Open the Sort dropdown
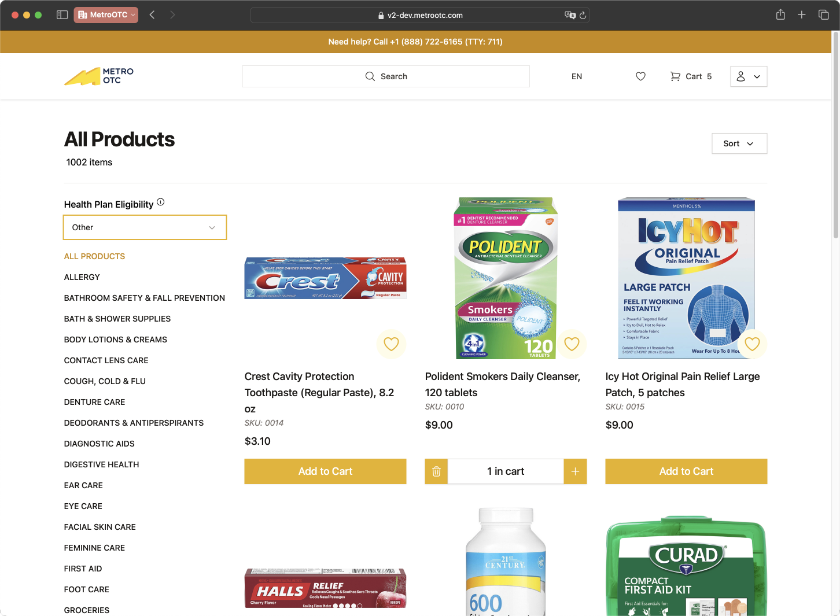 [739, 143]
